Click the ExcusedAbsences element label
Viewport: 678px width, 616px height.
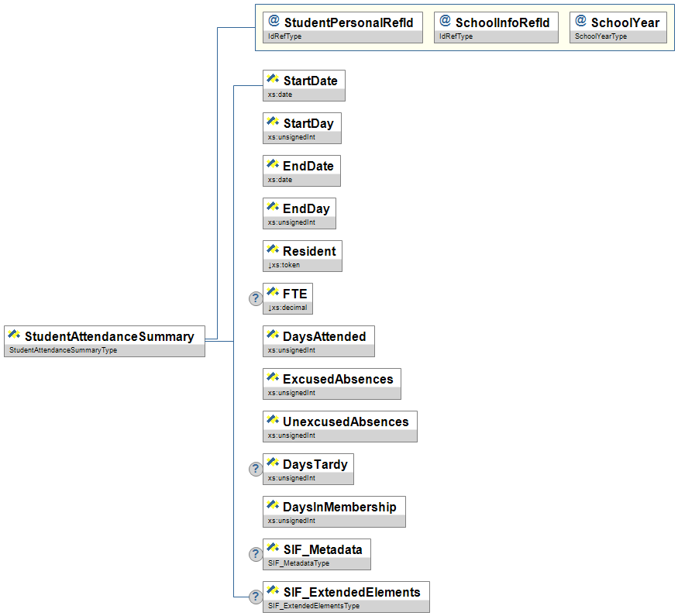338,379
